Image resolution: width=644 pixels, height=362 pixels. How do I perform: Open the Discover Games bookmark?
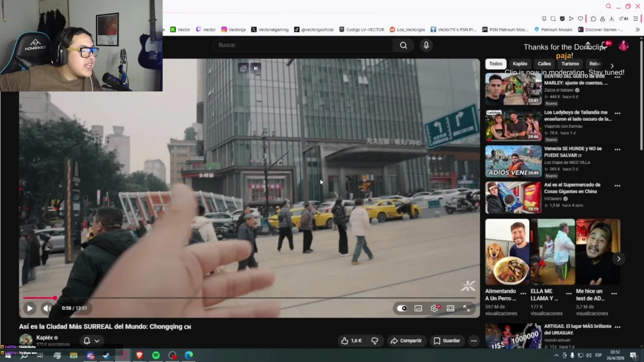(601, 30)
